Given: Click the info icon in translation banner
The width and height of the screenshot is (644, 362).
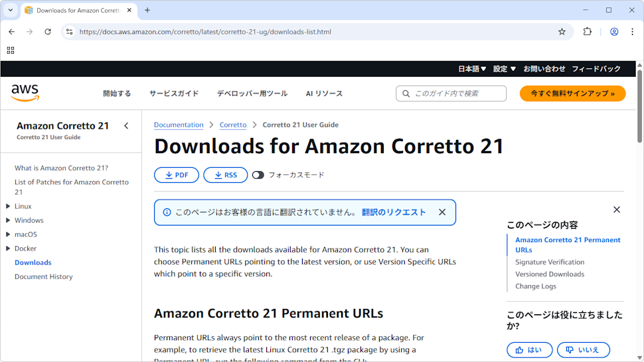Looking at the screenshot, I should pyautogui.click(x=167, y=212).
